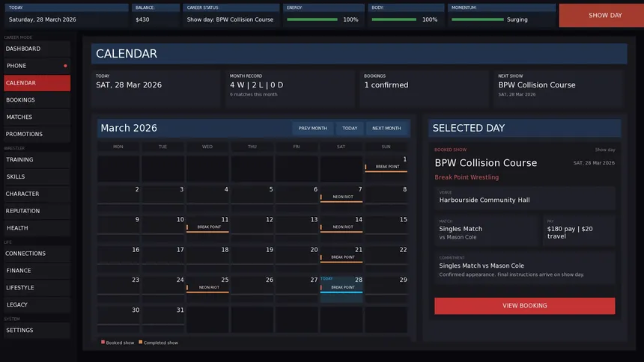This screenshot has width=644, height=362.
Task: Click the Break Point Wrestling promotion link
Action: 467,177
